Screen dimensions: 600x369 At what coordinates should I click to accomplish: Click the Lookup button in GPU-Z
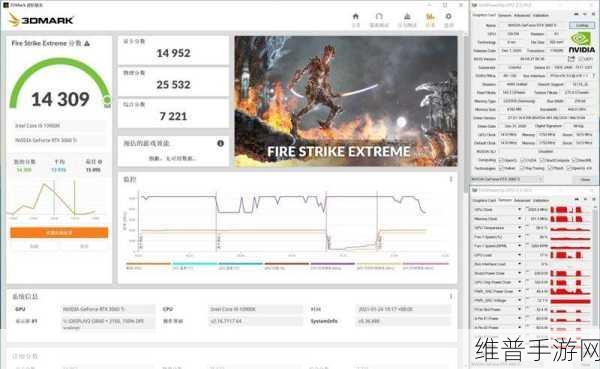pyautogui.click(x=582, y=25)
